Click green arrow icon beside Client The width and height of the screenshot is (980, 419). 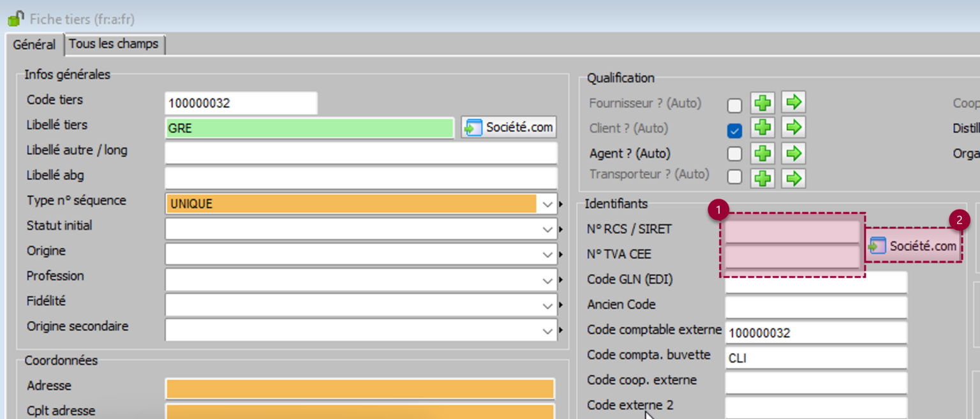click(793, 128)
